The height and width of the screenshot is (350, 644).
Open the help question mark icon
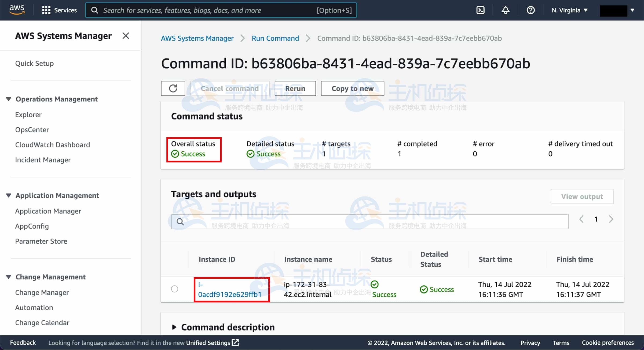tap(530, 10)
